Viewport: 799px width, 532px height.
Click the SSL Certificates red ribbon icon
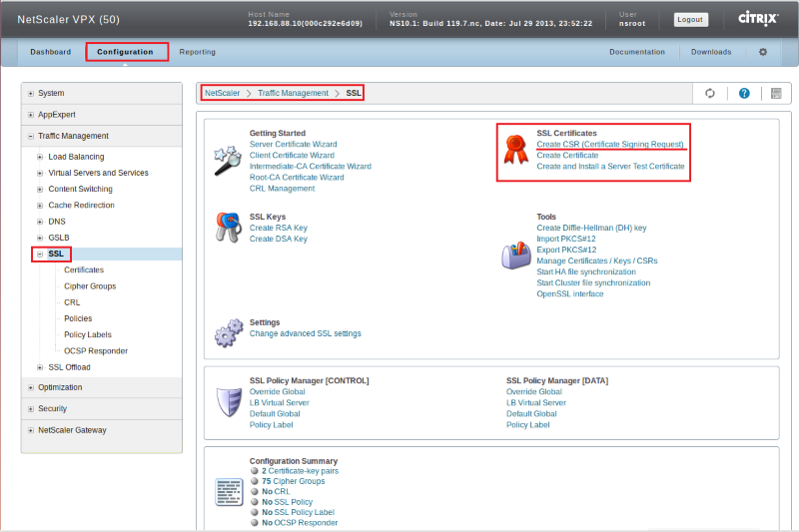(515, 149)
